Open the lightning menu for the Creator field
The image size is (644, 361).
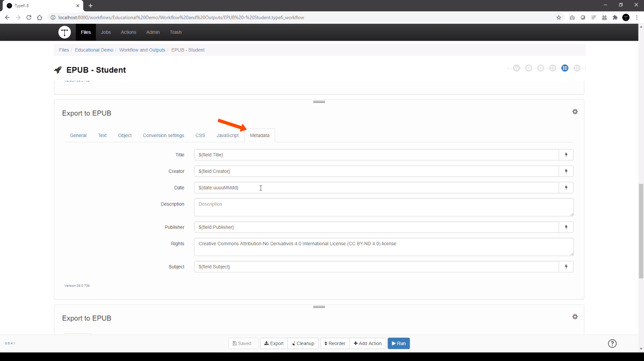[566, 171]
